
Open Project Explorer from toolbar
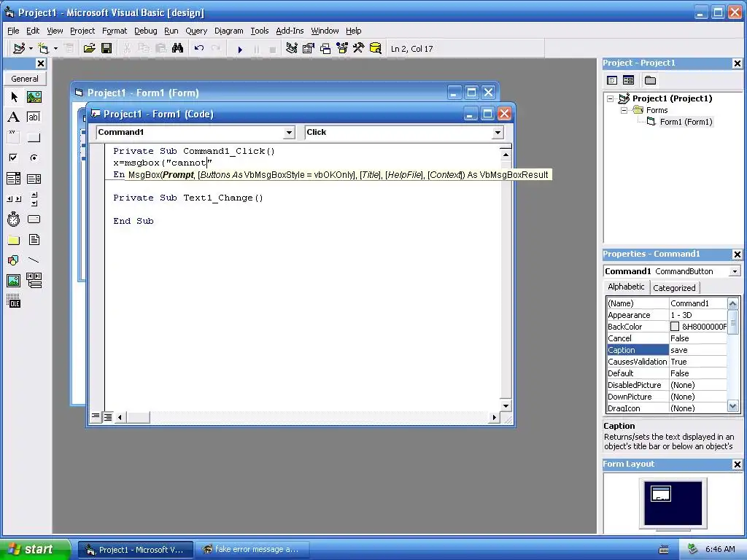tap(292, 48)
